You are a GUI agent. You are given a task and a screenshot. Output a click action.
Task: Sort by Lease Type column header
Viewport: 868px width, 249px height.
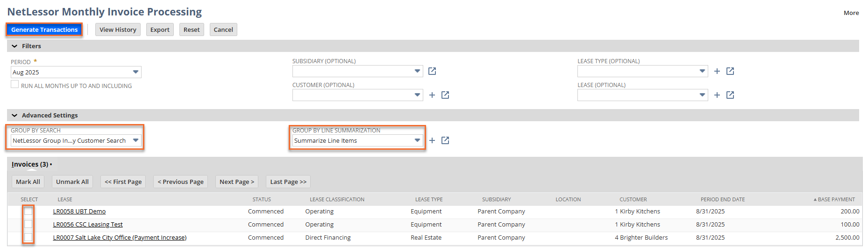point(429,199)
